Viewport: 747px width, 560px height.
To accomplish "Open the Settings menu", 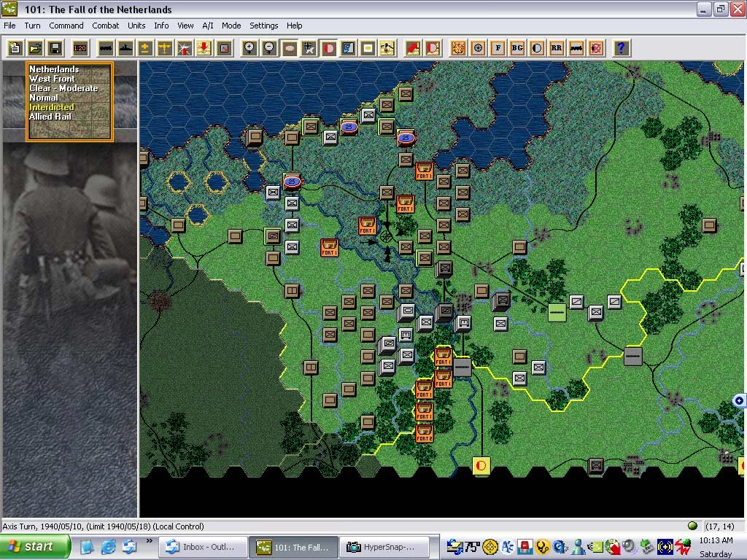I will [x=264, y=26].
